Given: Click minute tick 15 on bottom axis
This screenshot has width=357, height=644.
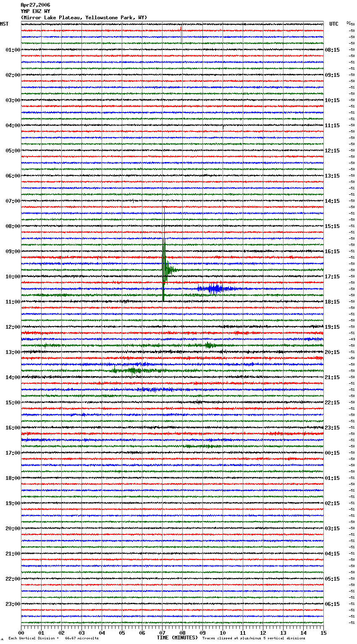Looking at the screenshot, I should (x=323, y=633).
